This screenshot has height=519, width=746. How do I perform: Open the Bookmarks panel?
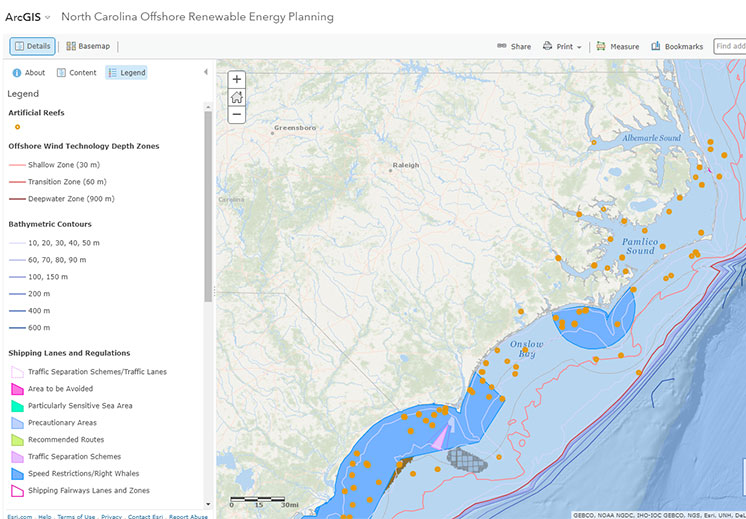coord(677,46)
